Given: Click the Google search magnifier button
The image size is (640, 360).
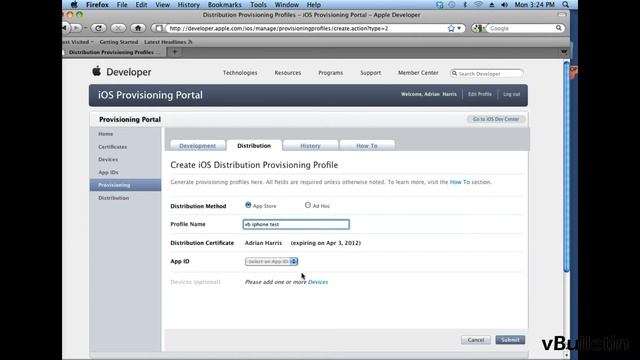Looking at the screenshot, I should pos(558,28).
